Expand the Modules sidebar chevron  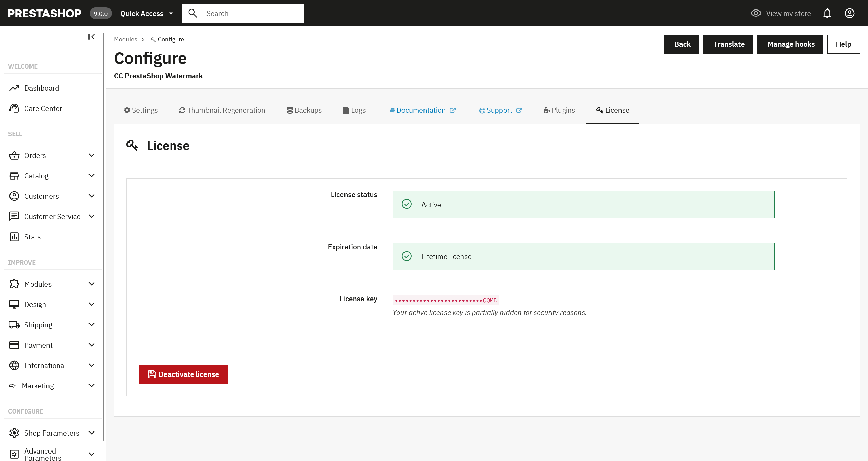click(91, 284)
